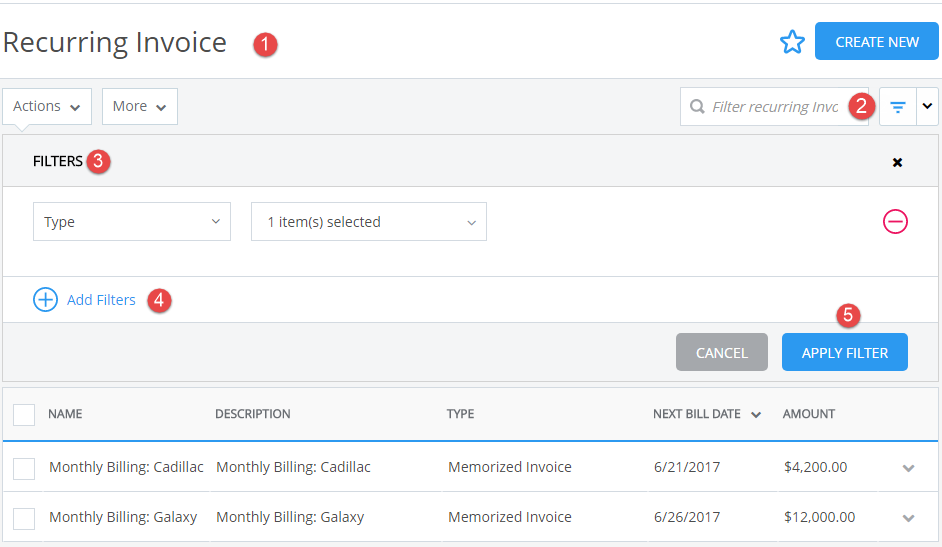Click the Create New button
Screen dimensions: 942x547
click(x=876, y=42)
